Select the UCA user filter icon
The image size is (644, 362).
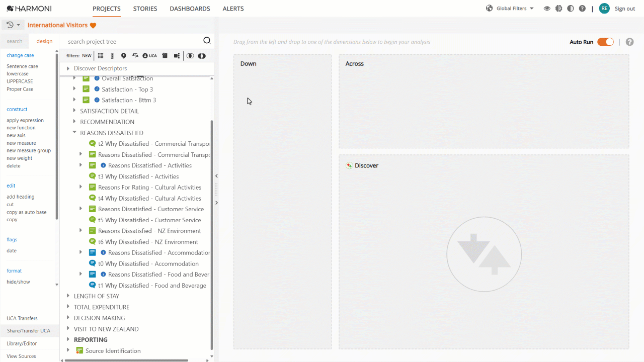149,56
